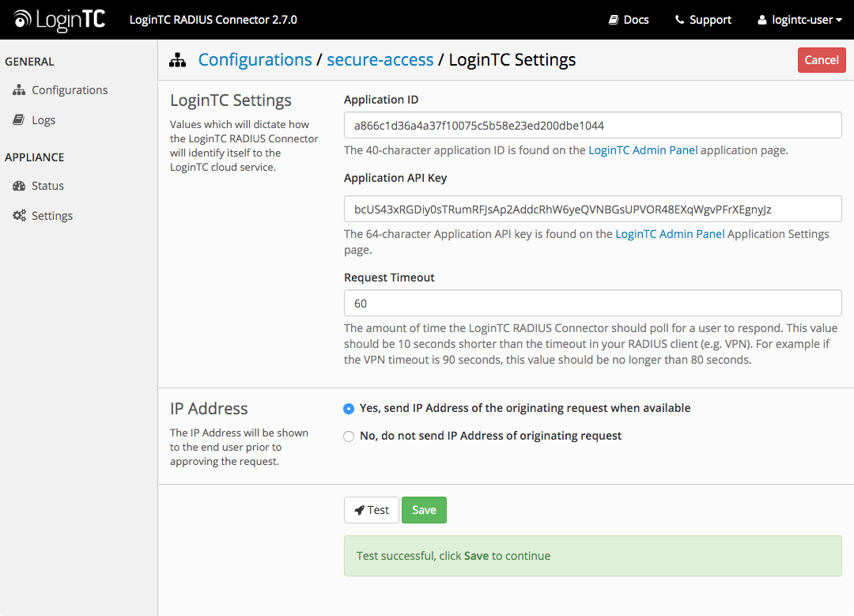Click the rocket icon on Test button
This screenshot has width=854, height=616.
[359, 510]
